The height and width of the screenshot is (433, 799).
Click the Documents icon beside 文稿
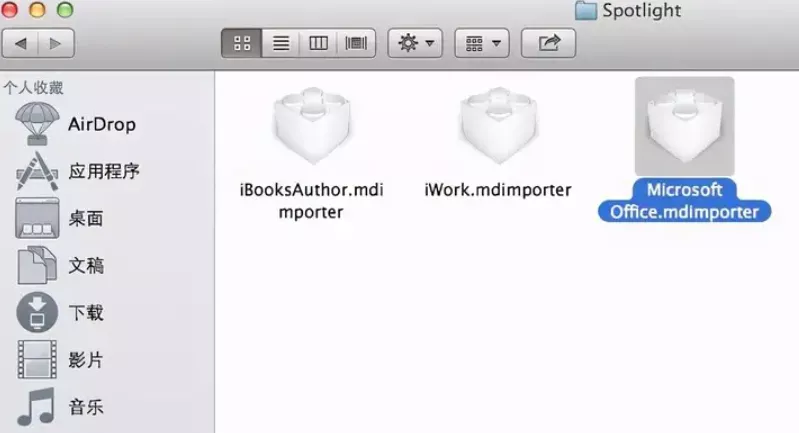[x=37, y=265]
